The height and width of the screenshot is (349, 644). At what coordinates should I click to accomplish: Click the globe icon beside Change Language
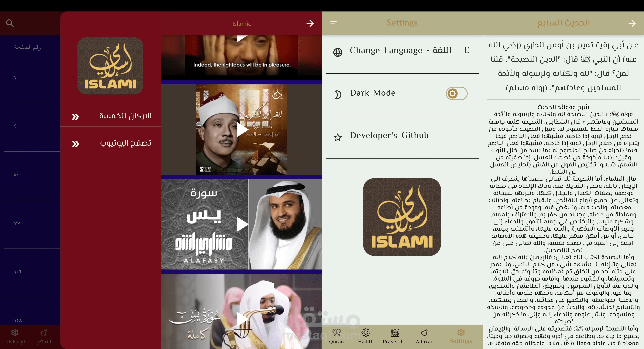(x=338, y=52)
